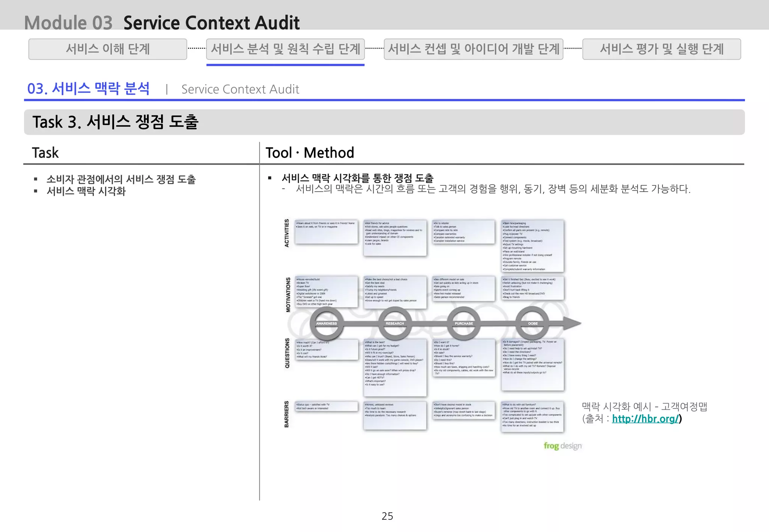Click the bold line 서비스 맥락 시각화를 통한 쟁점 도출
Image resolution: width=769 pixels, height=532 pixels.
coord(357,178)
